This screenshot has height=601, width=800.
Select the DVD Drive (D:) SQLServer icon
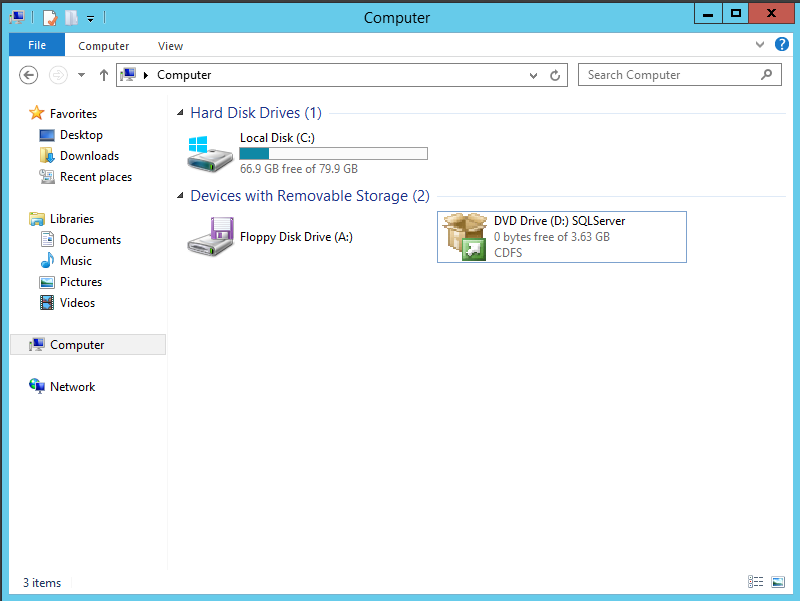pos(464,237)
